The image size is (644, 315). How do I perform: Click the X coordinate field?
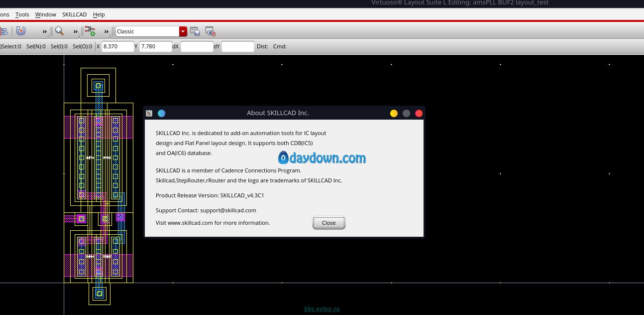(117, 46)
